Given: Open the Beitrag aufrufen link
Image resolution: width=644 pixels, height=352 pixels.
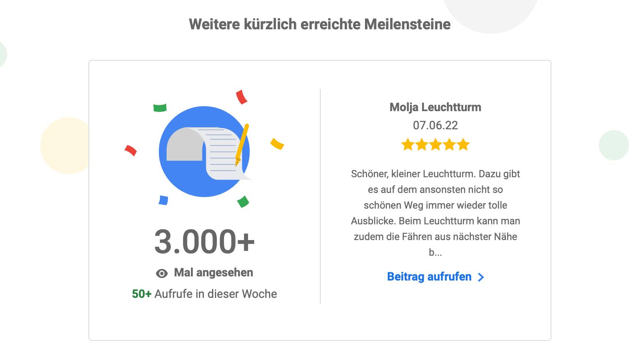Looking at the screenshot, I should [429, 277].
